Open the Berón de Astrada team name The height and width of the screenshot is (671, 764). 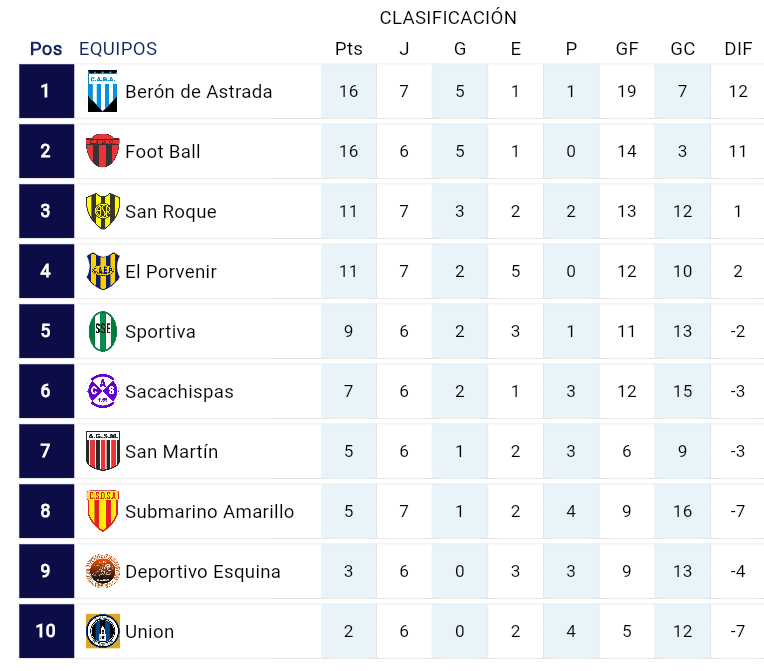(198, 92)
